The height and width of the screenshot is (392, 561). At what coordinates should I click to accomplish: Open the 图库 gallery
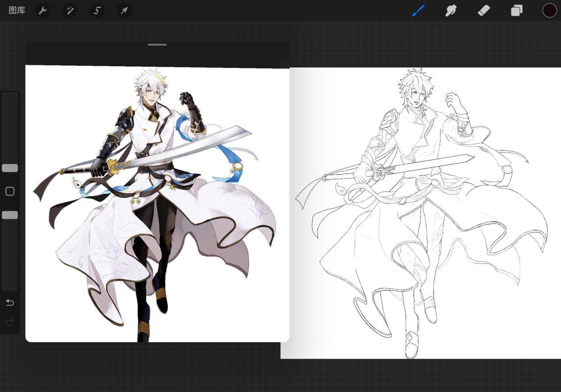pyautogui.click(x=17, y=10)
